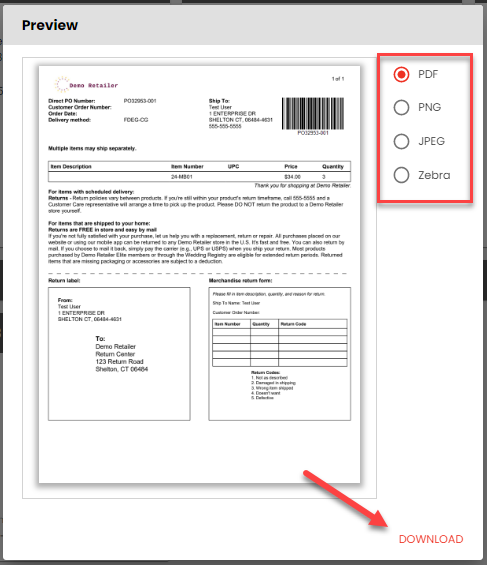487x565 pixels.
Task: Click the Merchandise return form table
Action: 280,342
